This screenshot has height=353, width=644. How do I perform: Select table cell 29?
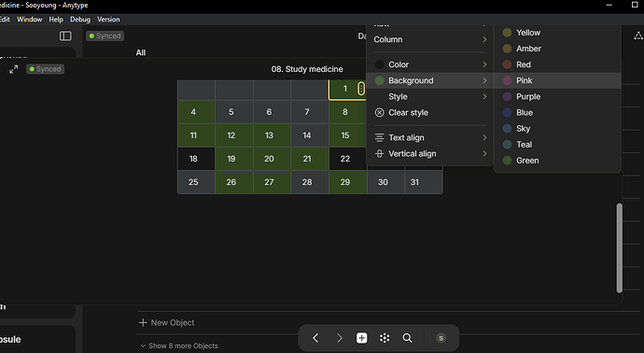click(347, 182)
